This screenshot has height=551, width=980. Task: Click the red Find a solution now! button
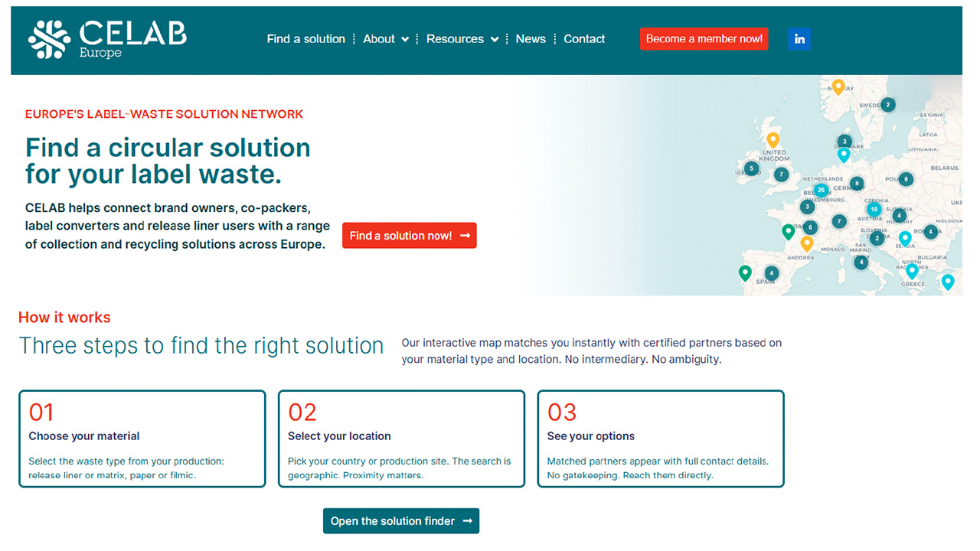pos(410,236)
